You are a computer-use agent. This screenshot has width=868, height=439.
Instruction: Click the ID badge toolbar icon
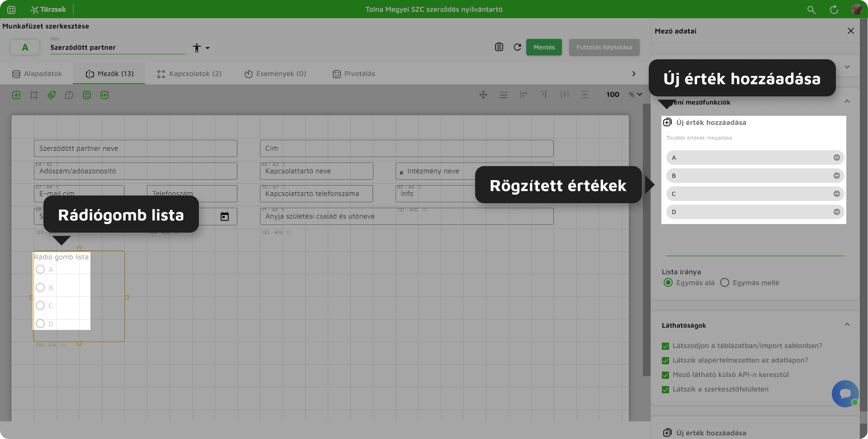coord(104,95)
